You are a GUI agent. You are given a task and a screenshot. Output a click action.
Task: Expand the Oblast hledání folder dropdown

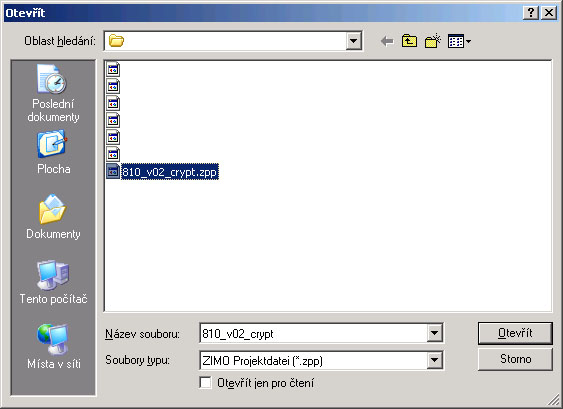pos(353,41)
